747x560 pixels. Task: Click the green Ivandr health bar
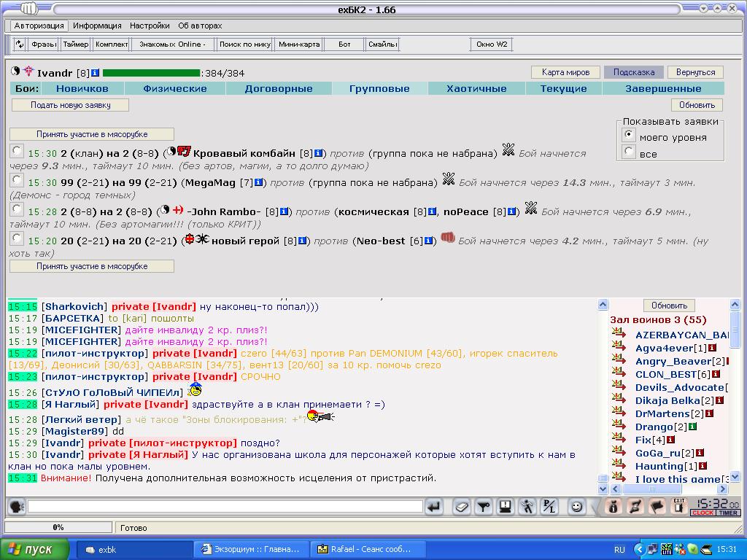point(152,73)
